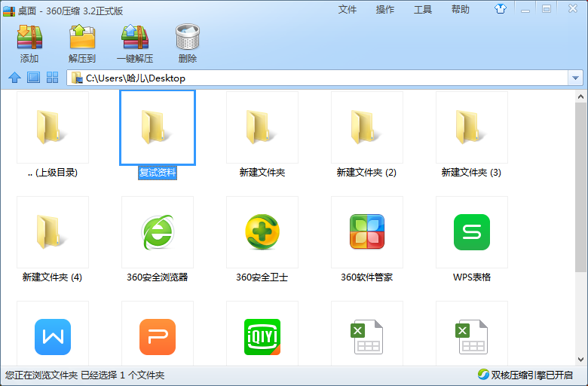The image size is (588, 386).
Task: Click the vertical scrollbar thumb
Action: pos(580,187)
